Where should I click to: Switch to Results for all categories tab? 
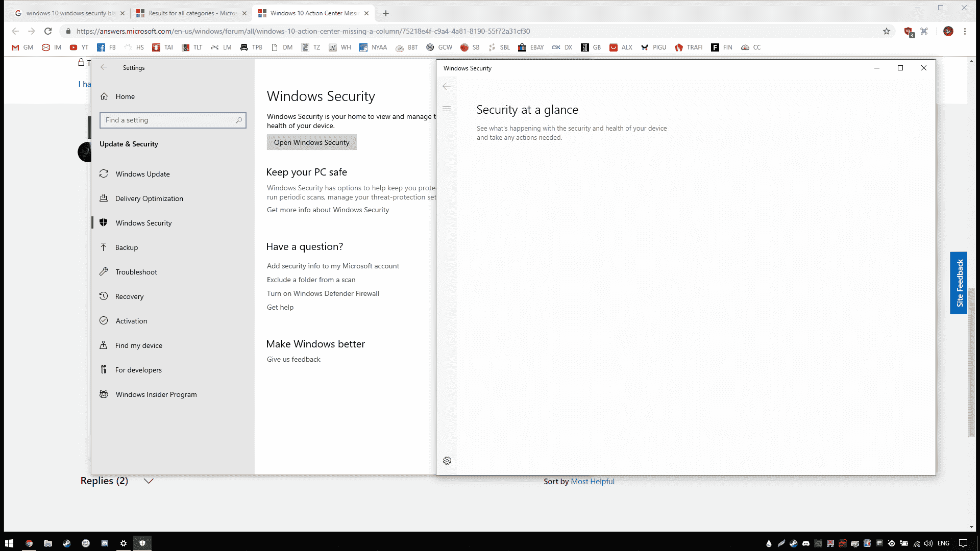click(191, 13)
